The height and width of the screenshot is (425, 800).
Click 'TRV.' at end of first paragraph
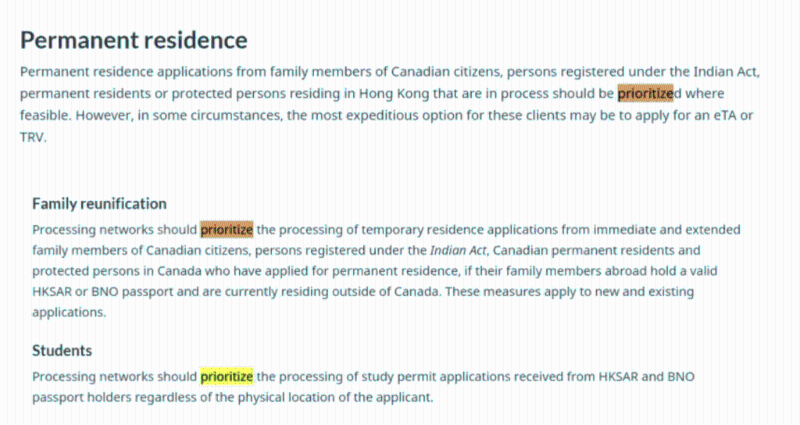pyautogui.click(x=33, y=137)
